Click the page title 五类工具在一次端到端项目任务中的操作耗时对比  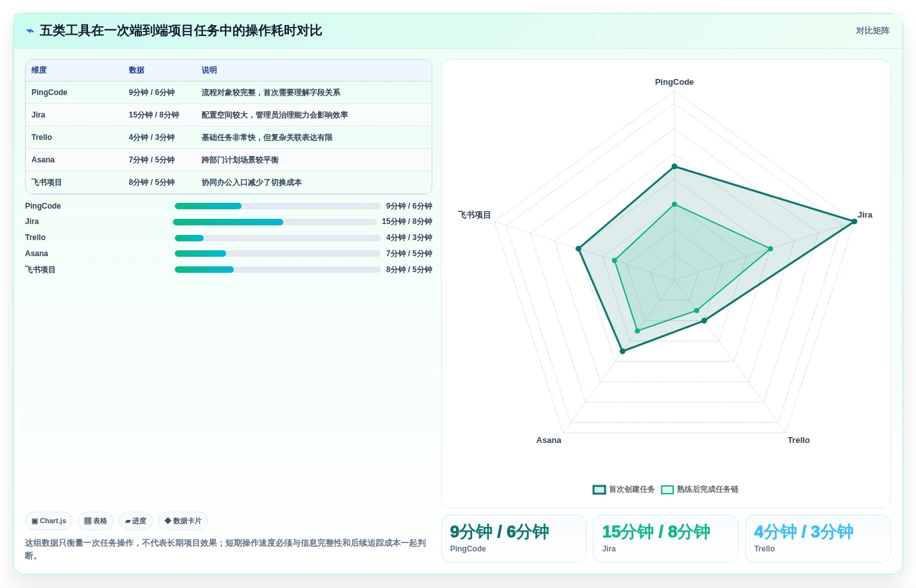click(181, 31)
